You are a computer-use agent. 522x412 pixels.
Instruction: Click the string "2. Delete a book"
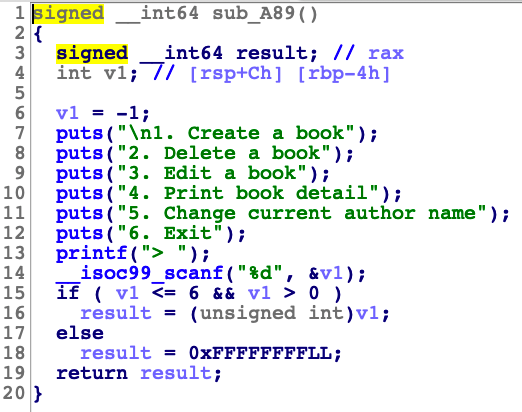224,153
